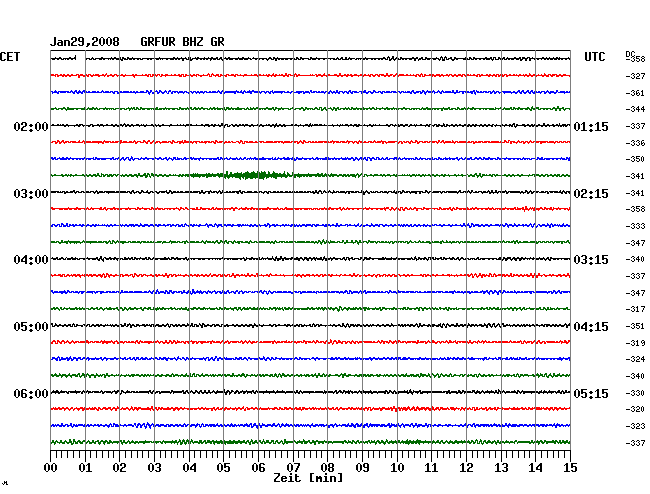Viewport: 650px width, 494px height.
Task: Click the "DC" column header label
Action: click(630, 54)
